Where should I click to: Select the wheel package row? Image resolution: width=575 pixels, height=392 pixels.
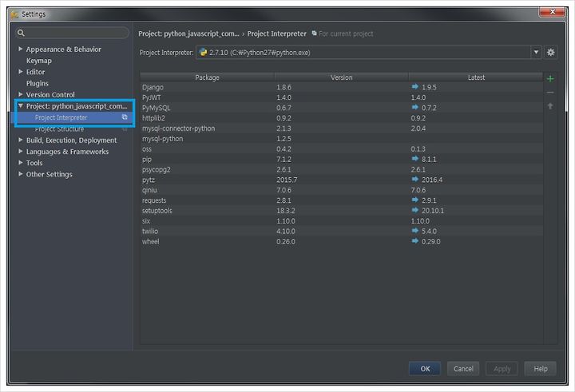point(342,242)
